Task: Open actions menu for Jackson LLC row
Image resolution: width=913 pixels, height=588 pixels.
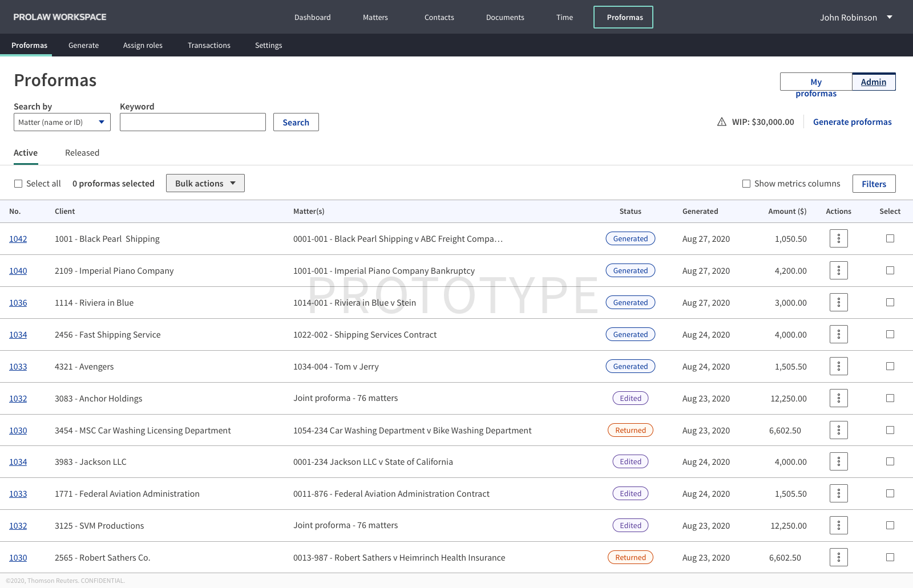Action: pos(838,461)
